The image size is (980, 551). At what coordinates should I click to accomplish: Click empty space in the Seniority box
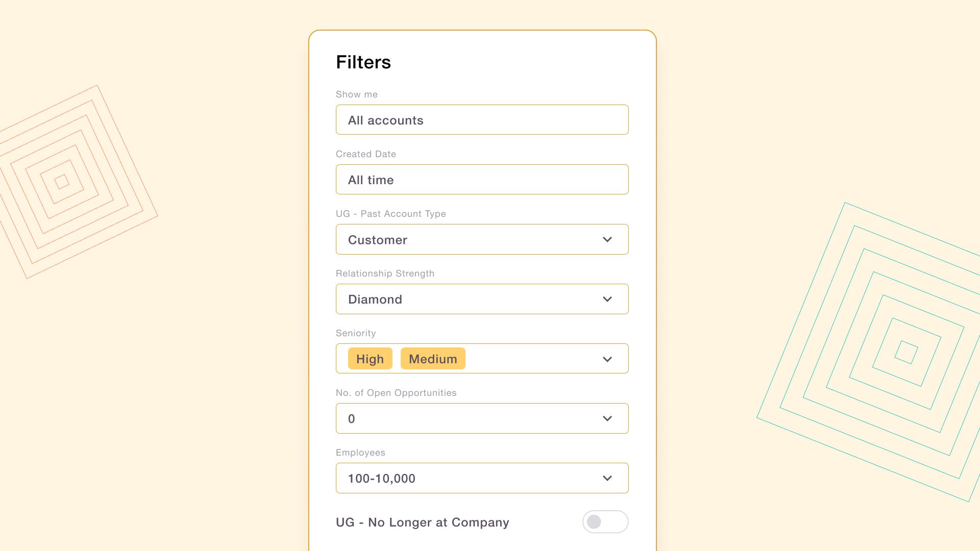(x=531, y=359)
